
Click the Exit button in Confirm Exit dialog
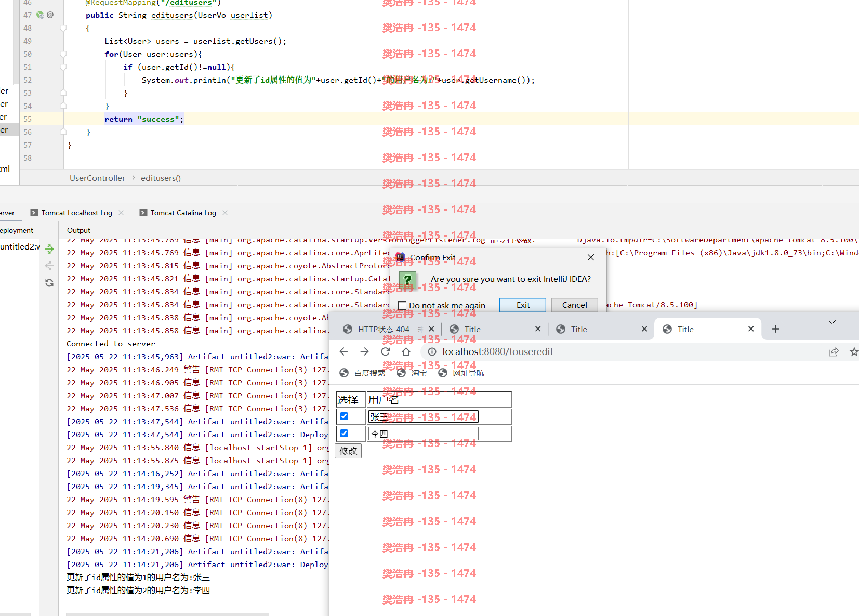(523, 305)
